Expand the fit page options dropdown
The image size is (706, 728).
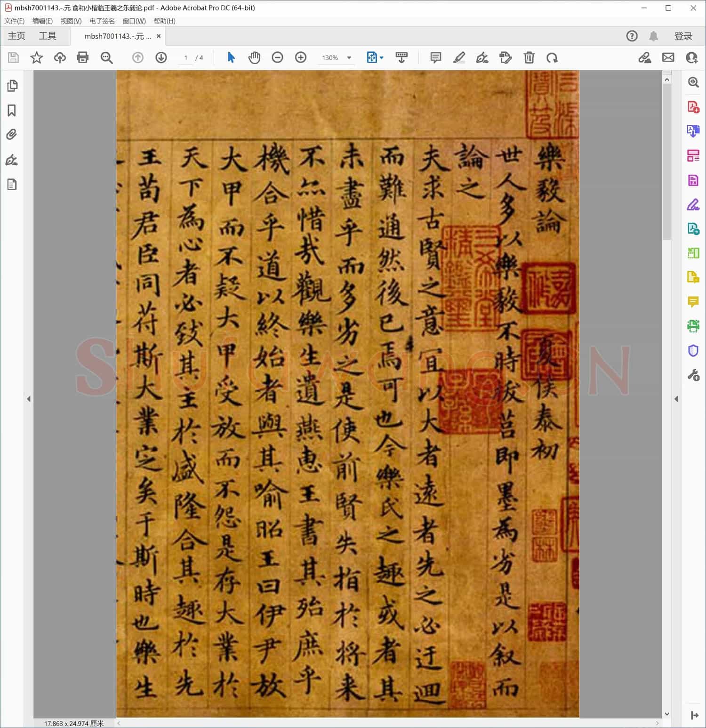click(x=381, y=57)
